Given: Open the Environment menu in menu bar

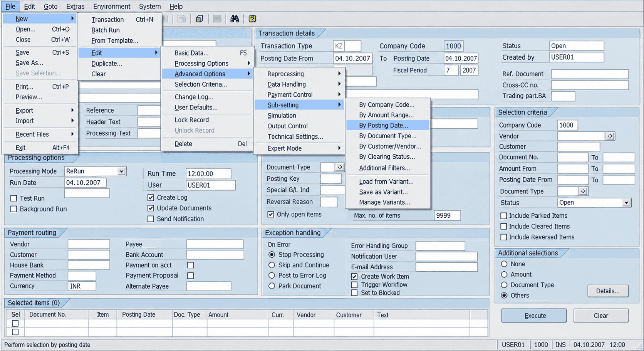Looking at the screenshot, I should click(x=112, y=7).
